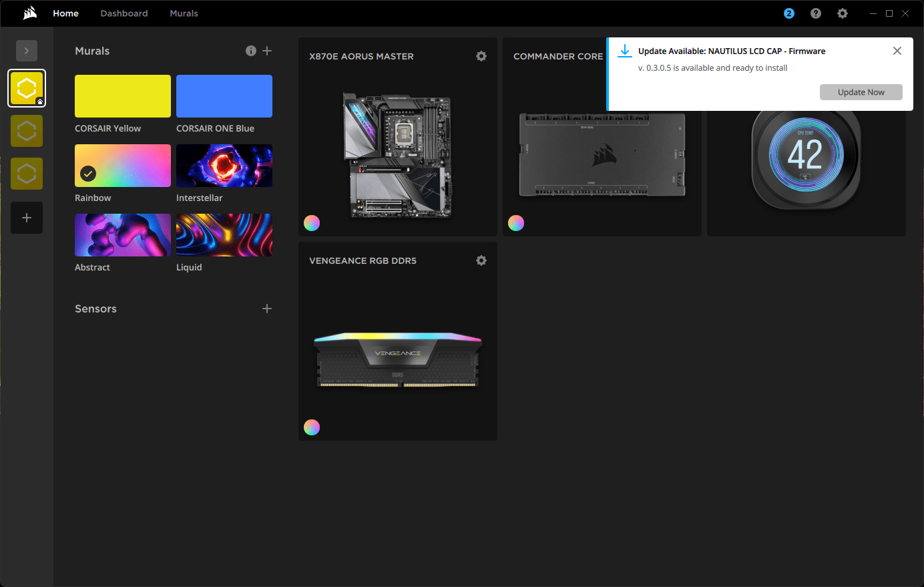Toggle the active yellow hexagon scene
This screenshot has width=924, height=587.
[27, 87]
